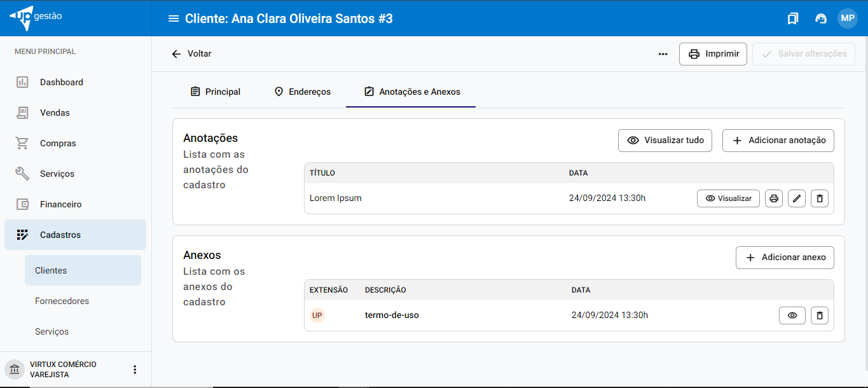Click Visualizar tudo for annotations
Viewport: 868px width, 388px height.
(x=665, y=141)
